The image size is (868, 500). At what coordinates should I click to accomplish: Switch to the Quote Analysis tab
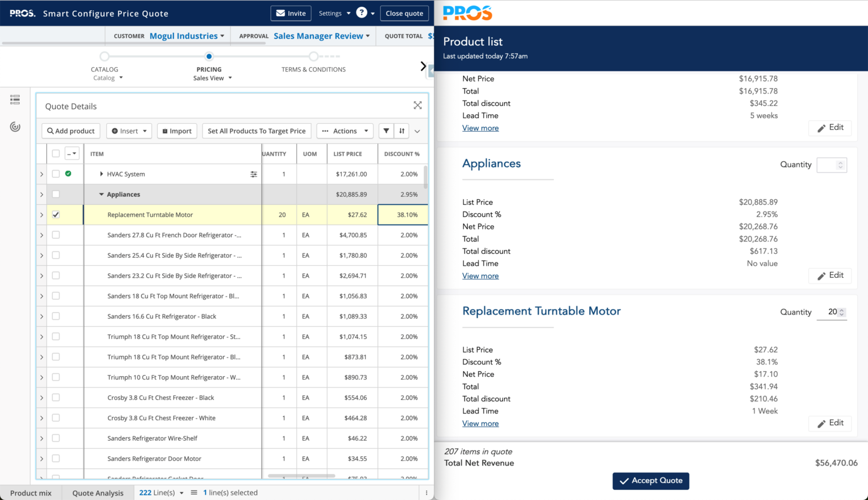(x=97, y=493)
